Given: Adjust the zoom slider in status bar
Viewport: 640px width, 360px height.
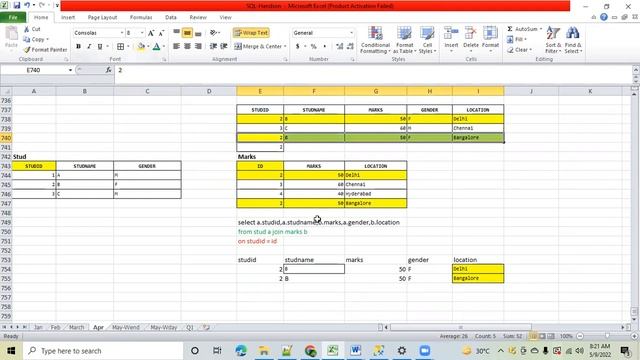Looking at the screenshot, I should point(607,336).
